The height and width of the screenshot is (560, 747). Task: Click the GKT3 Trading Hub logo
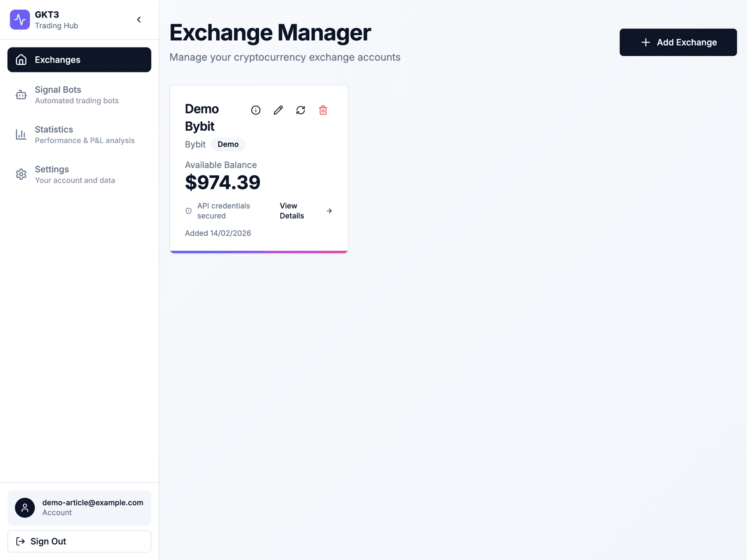point(20,19)
